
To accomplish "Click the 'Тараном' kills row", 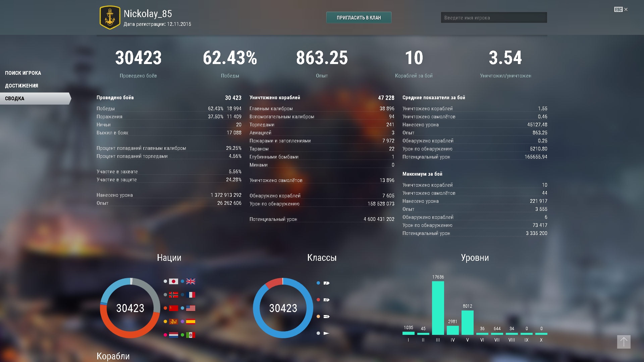I will (322, 149).
